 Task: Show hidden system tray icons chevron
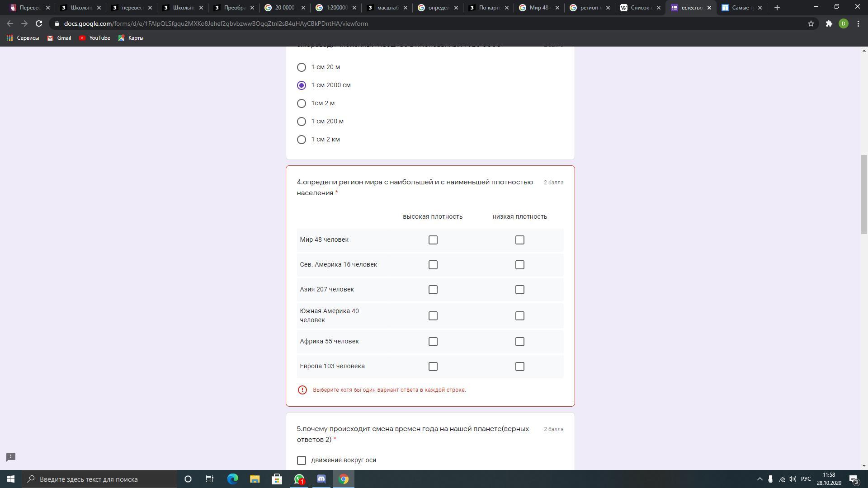point(759,479)
